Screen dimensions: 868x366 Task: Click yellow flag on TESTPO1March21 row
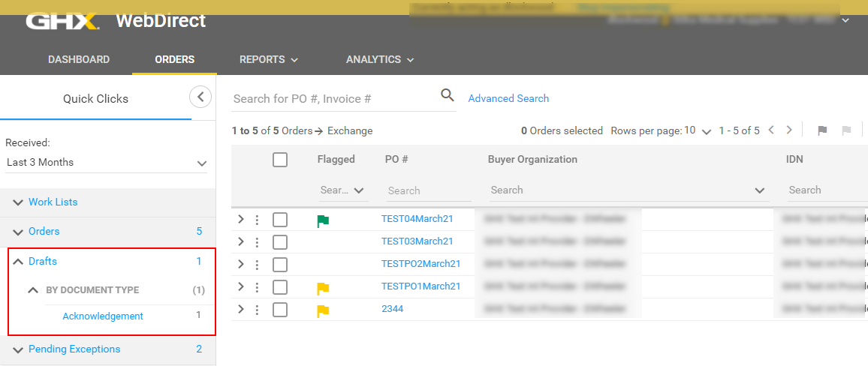click(323, 288)
